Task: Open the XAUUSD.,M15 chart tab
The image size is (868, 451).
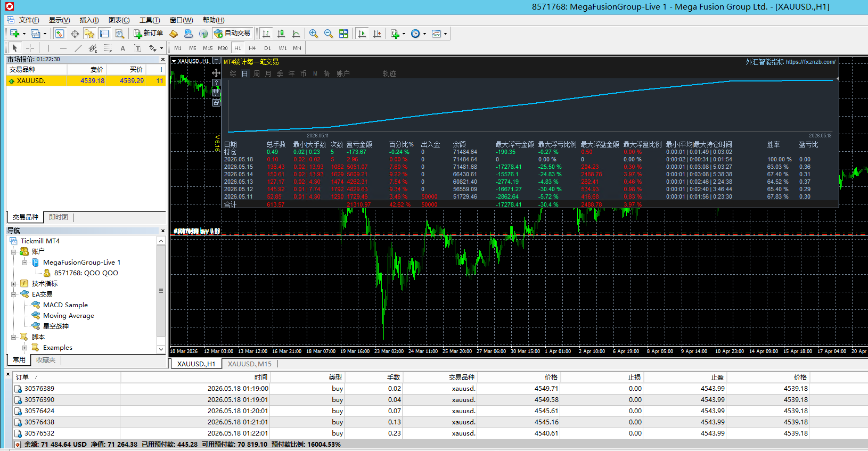Action: (250, 364)
